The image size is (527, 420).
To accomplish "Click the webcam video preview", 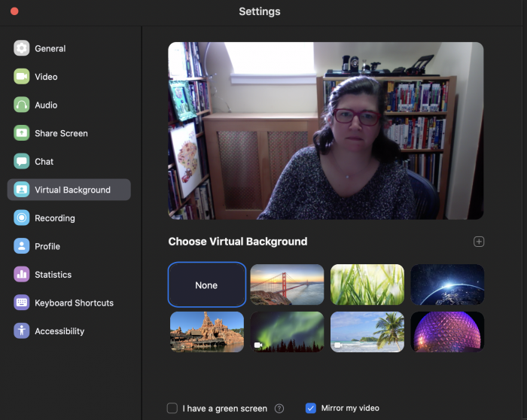I will pos(326,131).
